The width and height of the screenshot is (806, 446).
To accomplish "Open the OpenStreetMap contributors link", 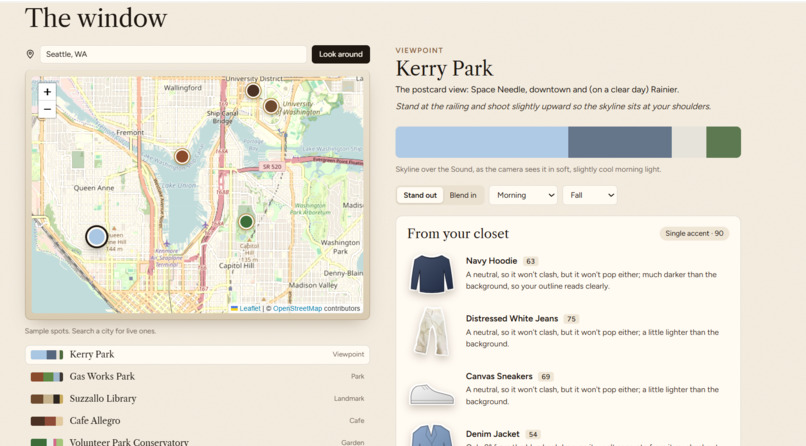I will point(297,308).
